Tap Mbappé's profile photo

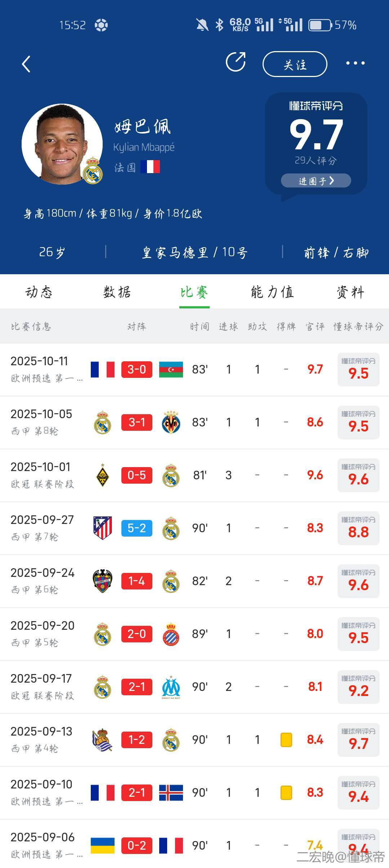coord(62,144)
